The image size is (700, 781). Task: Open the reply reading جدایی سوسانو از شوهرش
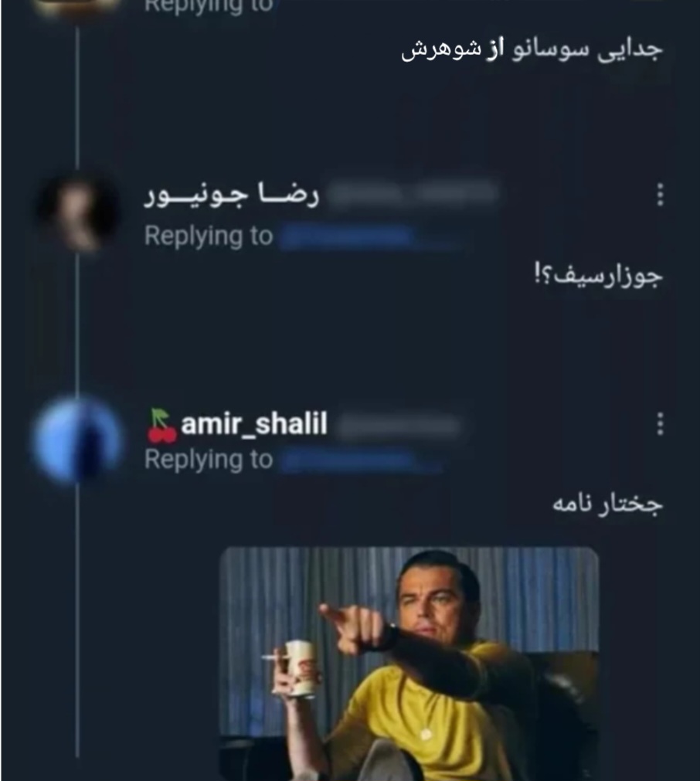532,50
